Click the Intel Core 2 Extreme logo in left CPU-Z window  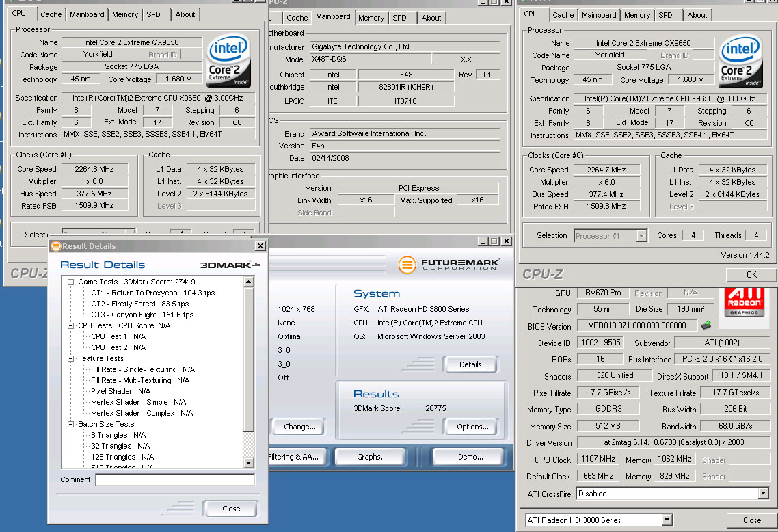pos(228,59)
